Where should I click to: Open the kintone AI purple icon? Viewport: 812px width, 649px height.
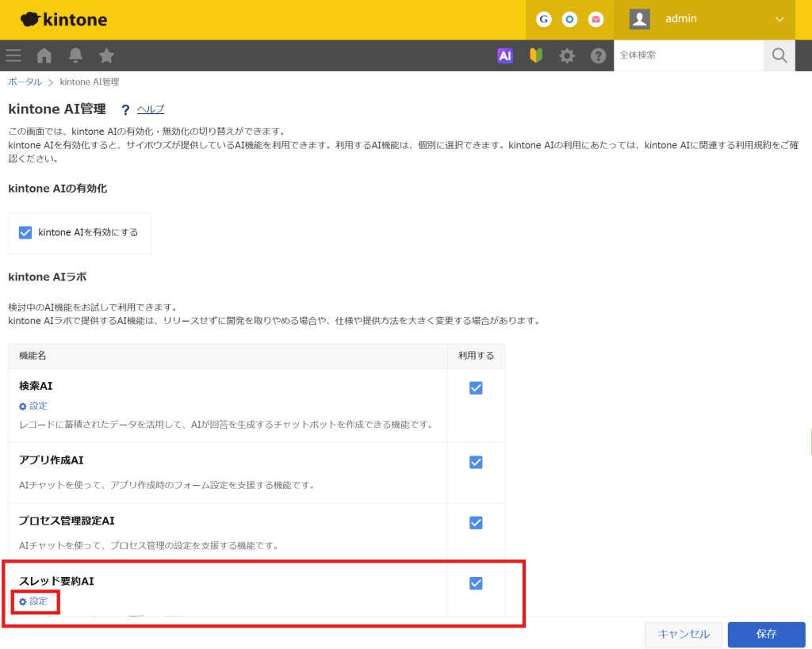(x=505, y=55)
